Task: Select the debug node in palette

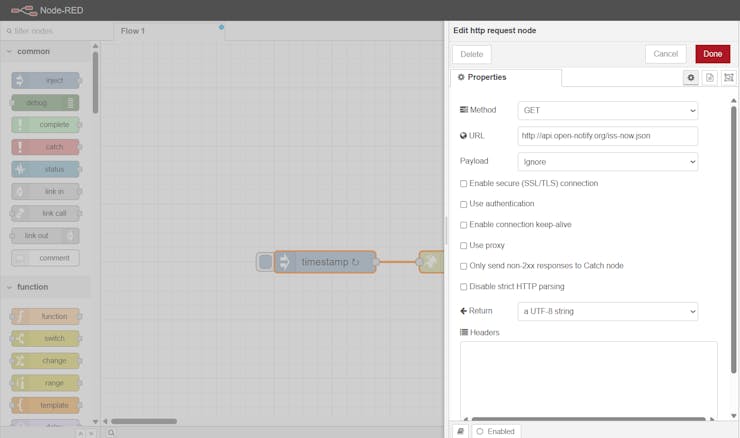Action: [x=46, y=102]
